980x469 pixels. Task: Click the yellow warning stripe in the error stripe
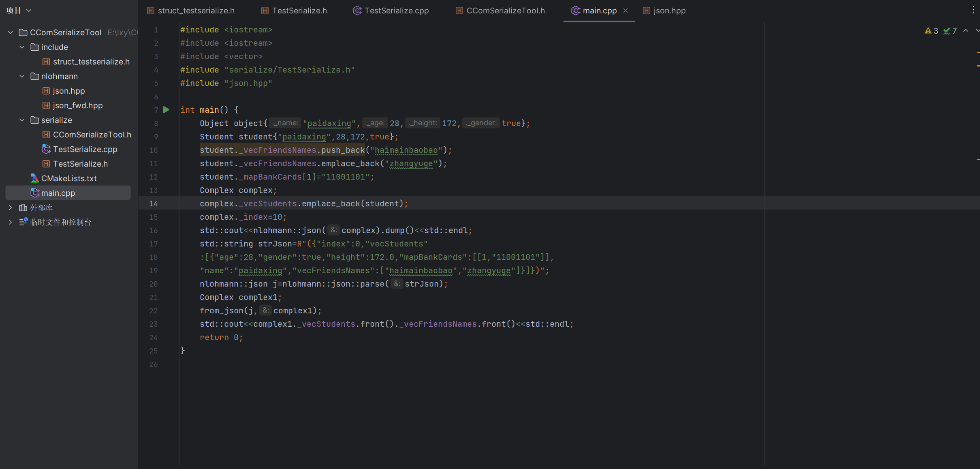[x=978, y=53]
